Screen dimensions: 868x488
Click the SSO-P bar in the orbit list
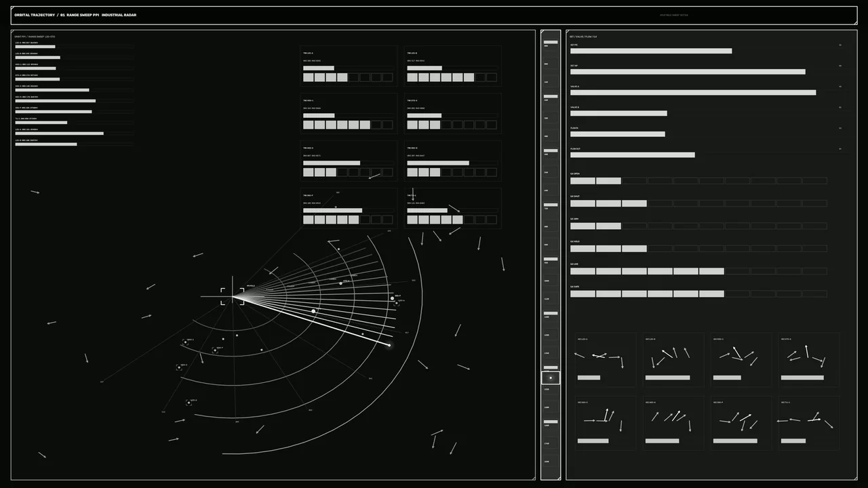pos(74,111)
